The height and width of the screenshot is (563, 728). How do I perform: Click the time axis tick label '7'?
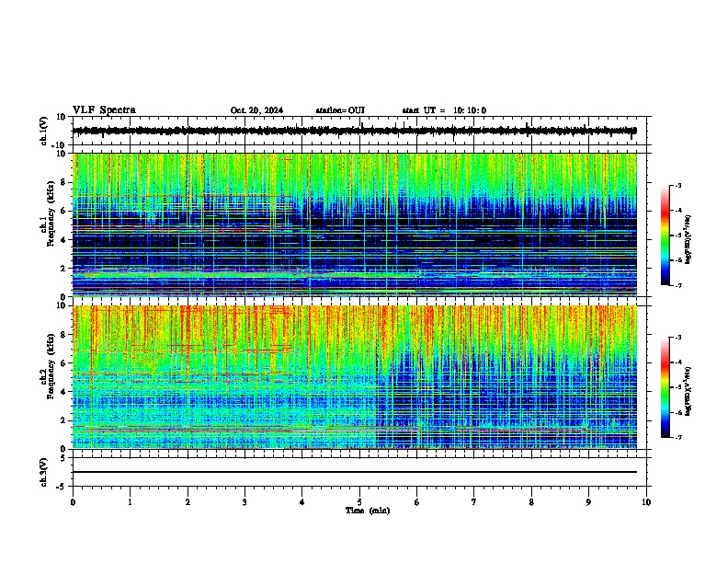pyautogui.click(x=474, y=502)
